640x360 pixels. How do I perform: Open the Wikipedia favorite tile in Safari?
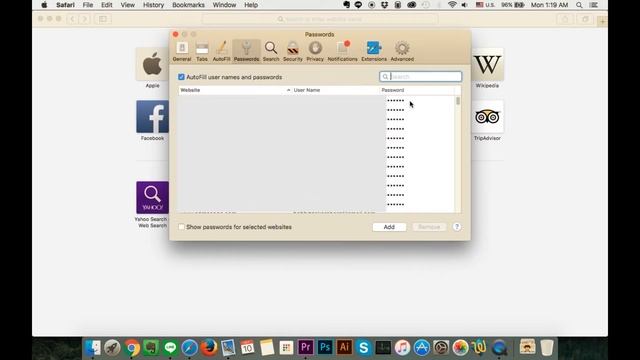(x=487, y=64)
